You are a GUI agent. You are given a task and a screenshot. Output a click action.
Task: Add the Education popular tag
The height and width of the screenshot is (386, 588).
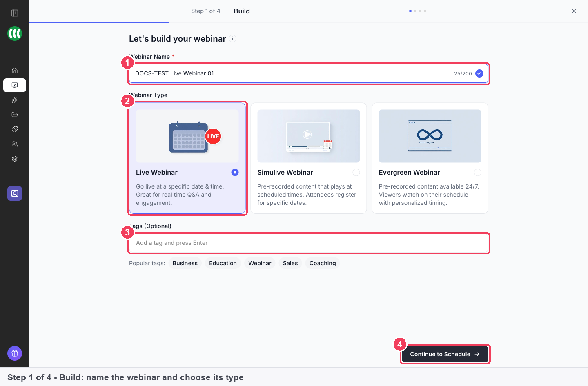tap(223, 263)
